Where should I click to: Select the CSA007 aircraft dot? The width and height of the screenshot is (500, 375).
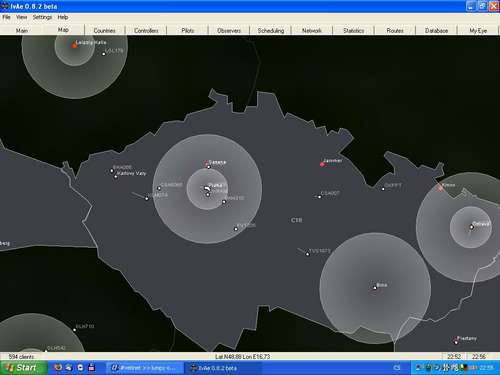(319, 197)
